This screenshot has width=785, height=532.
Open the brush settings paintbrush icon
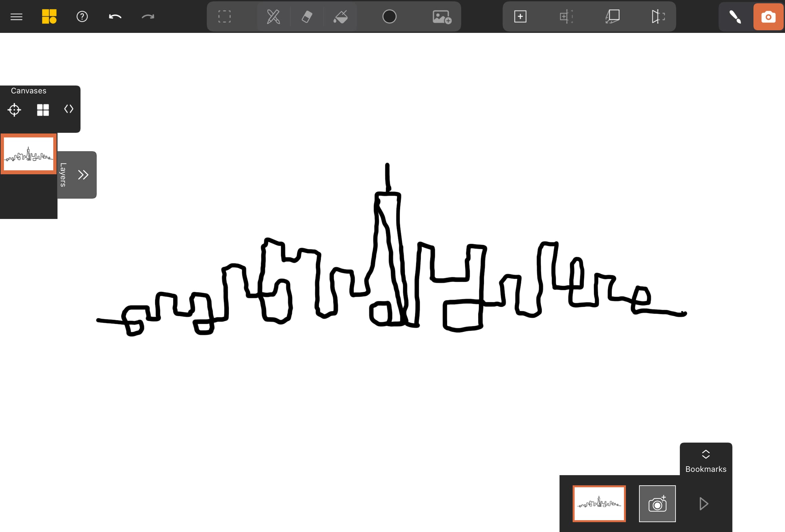(735, 16)
